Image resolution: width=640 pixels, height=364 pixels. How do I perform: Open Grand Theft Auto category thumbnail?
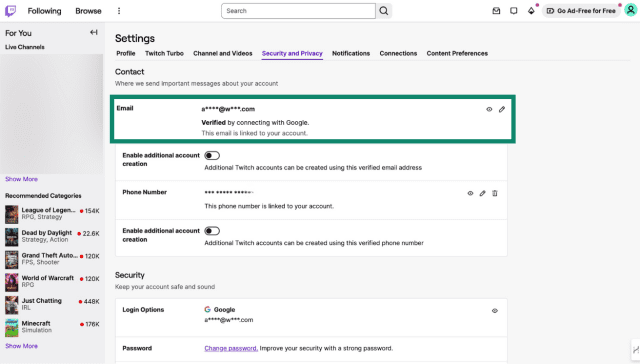pyautogui.click(x=11, y=260)
